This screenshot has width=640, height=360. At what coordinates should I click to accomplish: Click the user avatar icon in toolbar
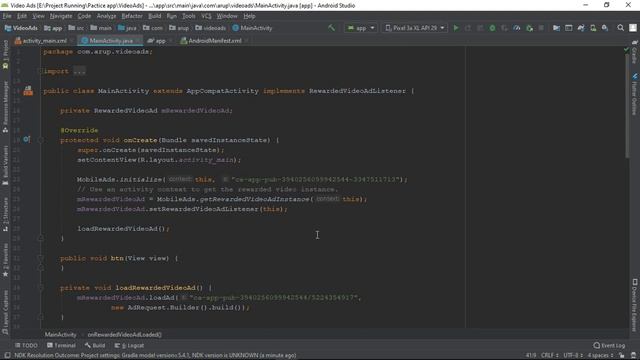point(633,28)
